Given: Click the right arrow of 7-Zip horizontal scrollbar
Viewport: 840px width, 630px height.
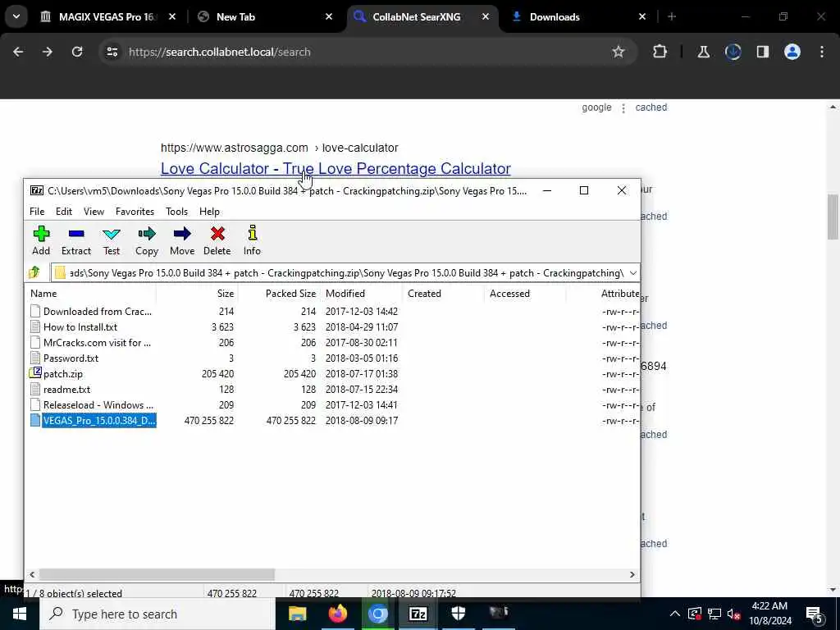Looking at the screenshot, I should pyautogui.click(x=632, y=574).
